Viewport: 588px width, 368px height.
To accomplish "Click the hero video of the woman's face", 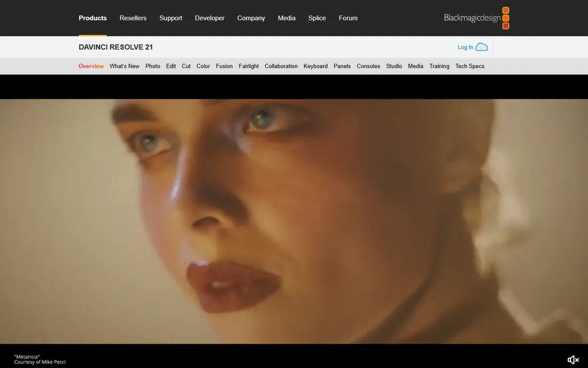I will click(x=294, y=221).
